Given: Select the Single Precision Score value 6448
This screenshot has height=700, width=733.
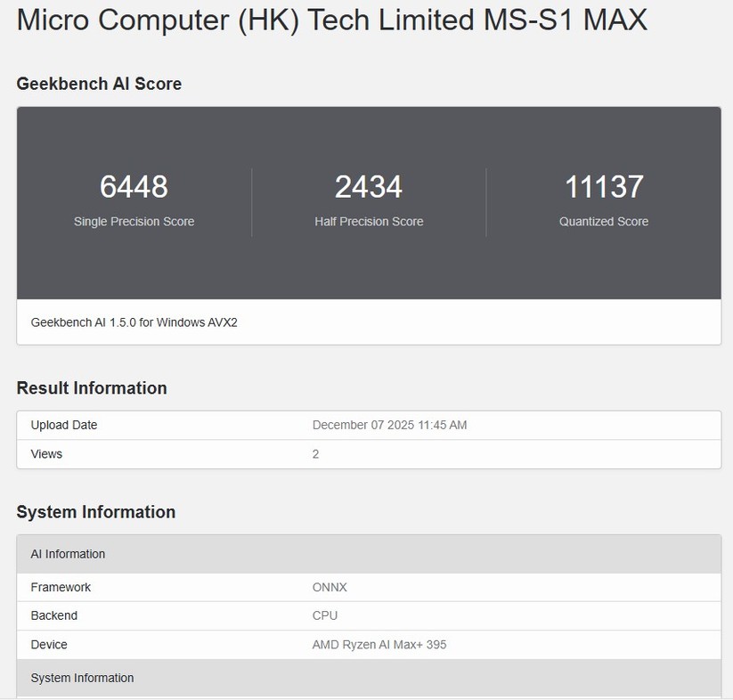Looking at the screenshot, I should tap(134, 187).
